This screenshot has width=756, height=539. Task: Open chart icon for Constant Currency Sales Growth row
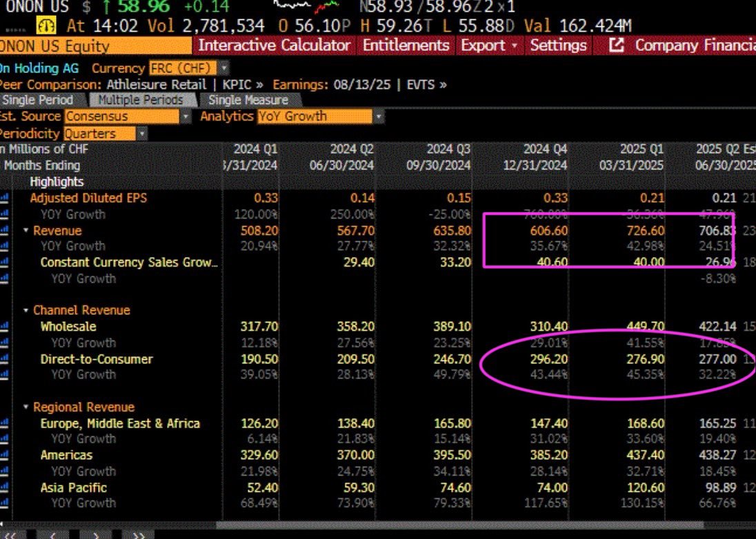click(4, 263)
